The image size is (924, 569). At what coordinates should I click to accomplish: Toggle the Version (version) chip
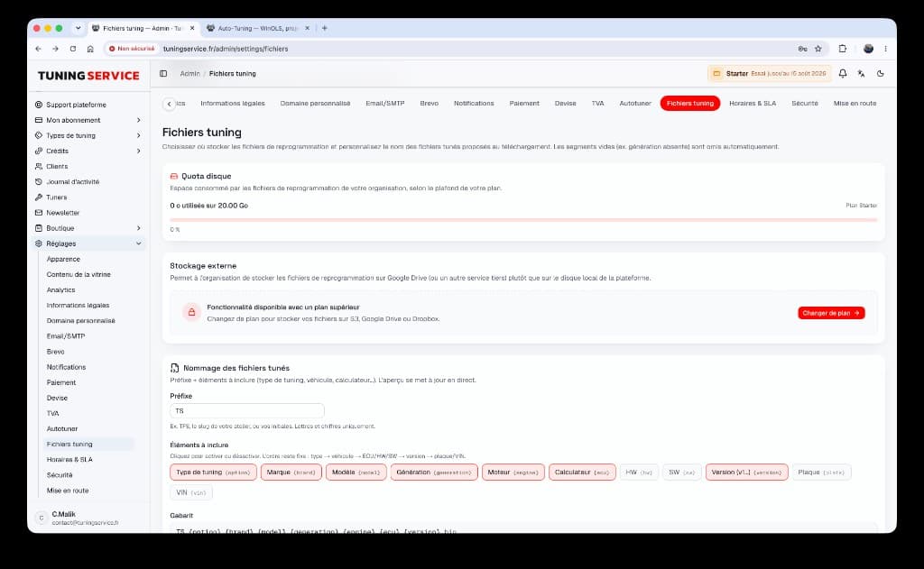(x=746, y=473)
